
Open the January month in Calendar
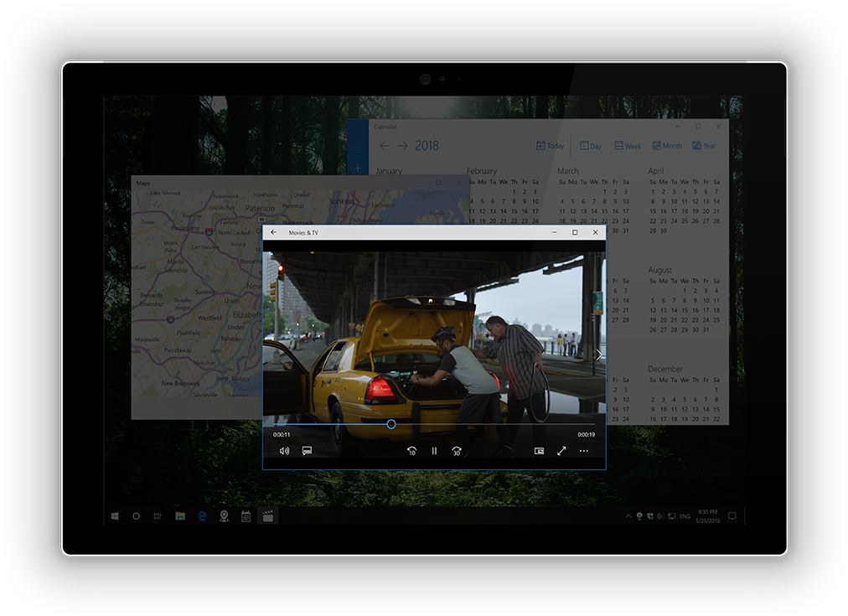389,171
